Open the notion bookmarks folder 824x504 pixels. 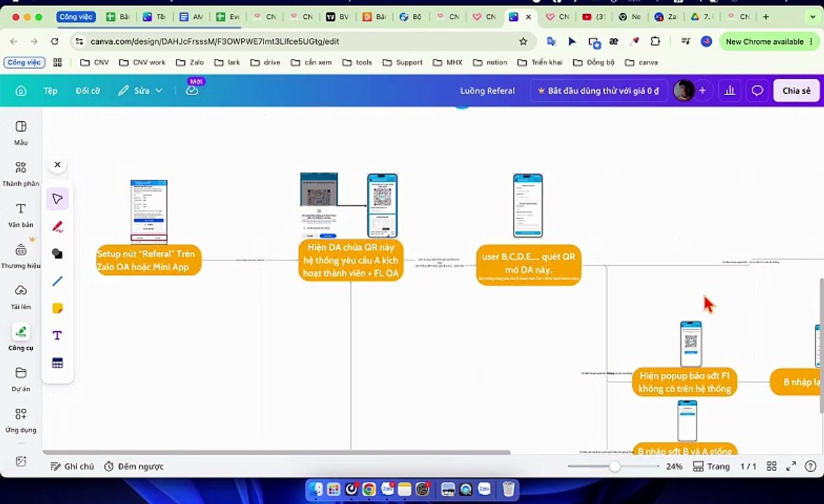(x=490, y=62)
